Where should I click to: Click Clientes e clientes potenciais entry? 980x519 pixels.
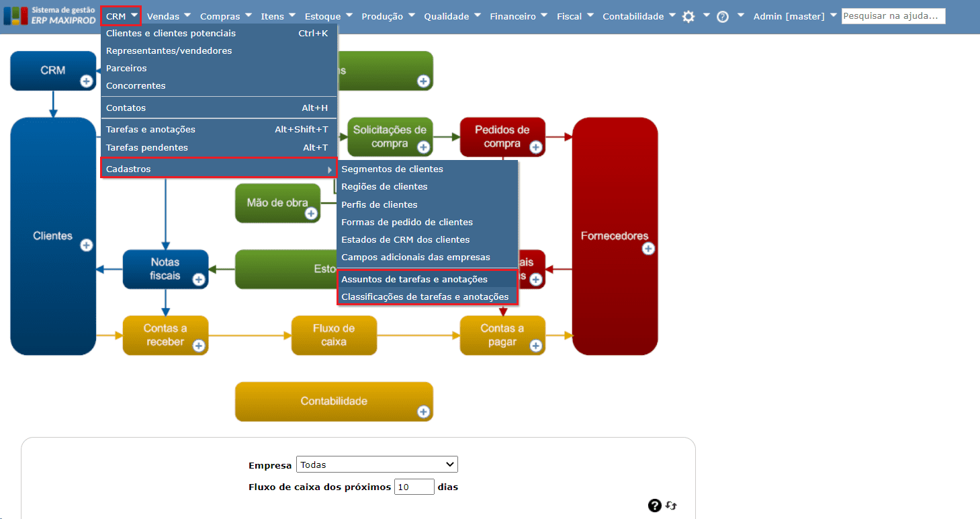click(x=169, y=33)
